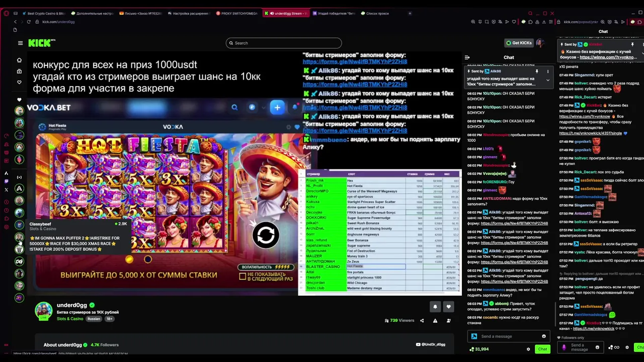The width and height of the screenshot is (644, 362).
Task: Switch to Best Crypto Casino browser tab
Action: click(x=44, y=14)
